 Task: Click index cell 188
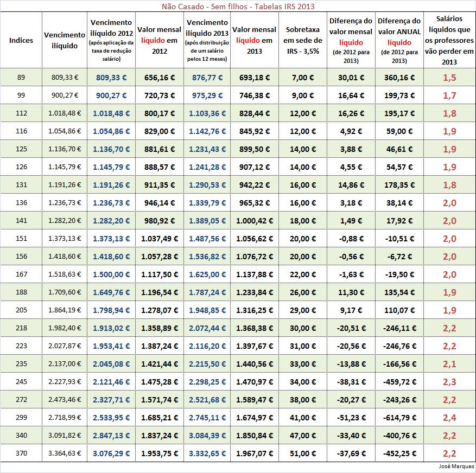pos(21,292)
